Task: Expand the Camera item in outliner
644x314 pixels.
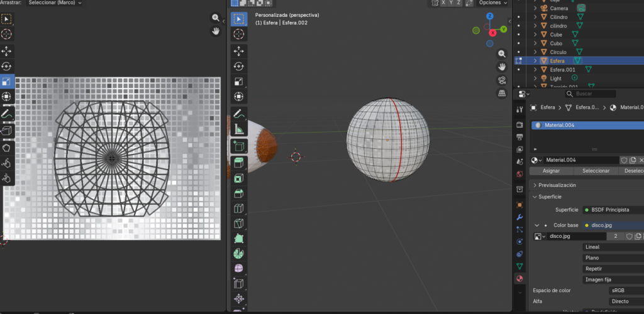Action: click(535, 8)
